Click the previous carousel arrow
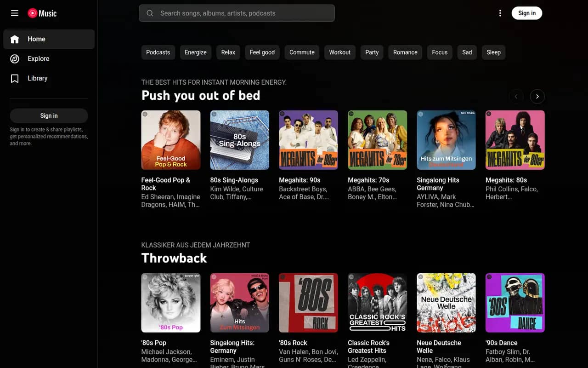 pos(516,97)
